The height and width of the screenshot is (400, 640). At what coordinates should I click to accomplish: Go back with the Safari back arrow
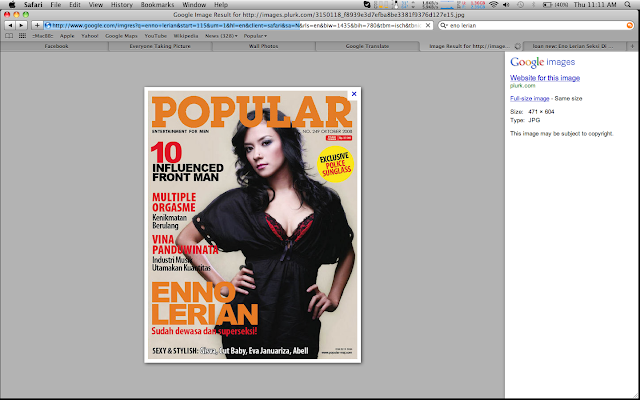(x=10, y=25)
